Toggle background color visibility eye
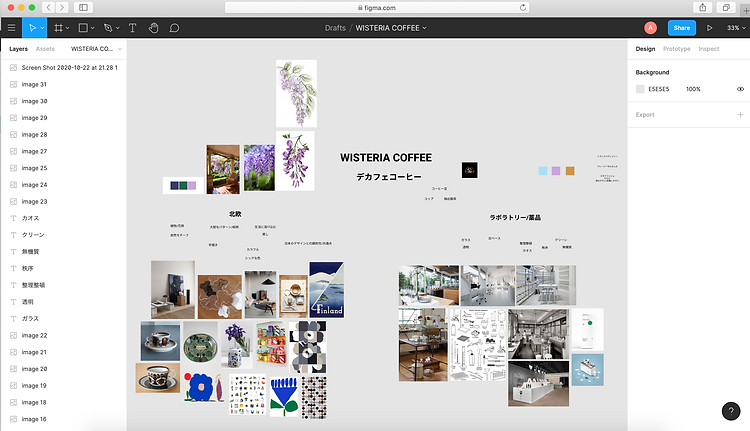Screen dimensions: 750x431 pos(740,89)
